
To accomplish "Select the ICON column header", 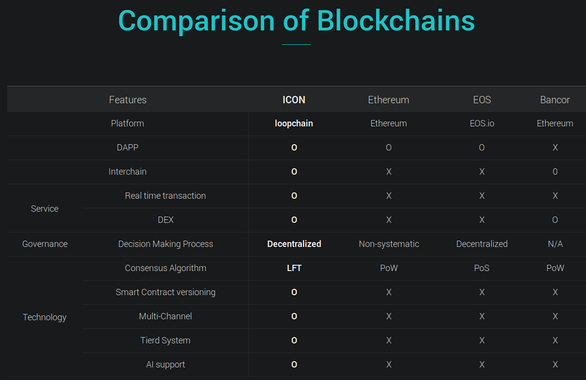I will coord(294,100).
